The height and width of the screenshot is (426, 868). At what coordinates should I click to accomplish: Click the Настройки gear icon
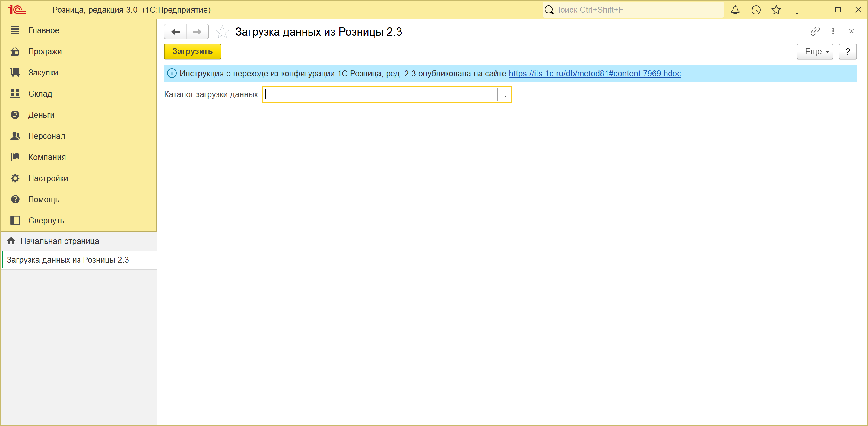[15, 178]
